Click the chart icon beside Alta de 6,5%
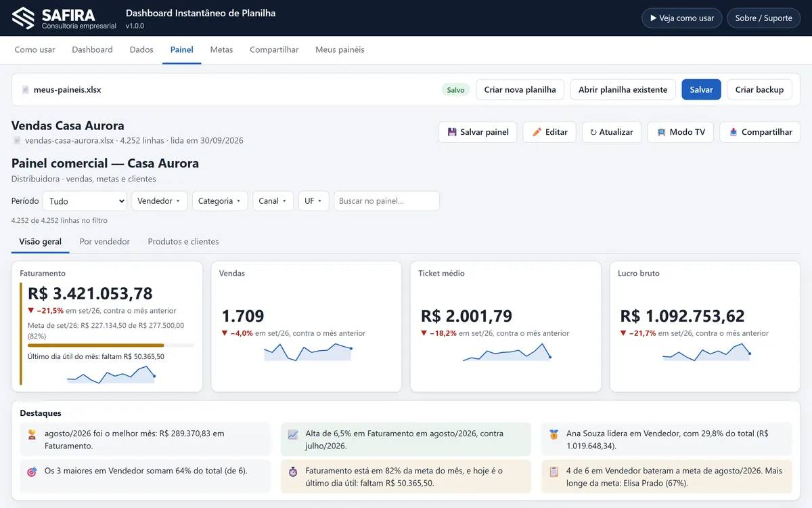 point(293,434)
